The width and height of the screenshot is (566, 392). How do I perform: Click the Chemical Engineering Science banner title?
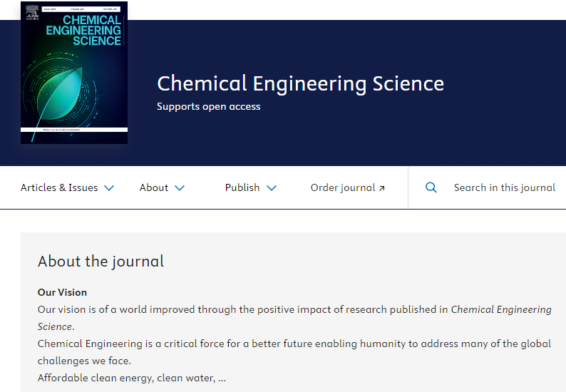tap(300, 83)
